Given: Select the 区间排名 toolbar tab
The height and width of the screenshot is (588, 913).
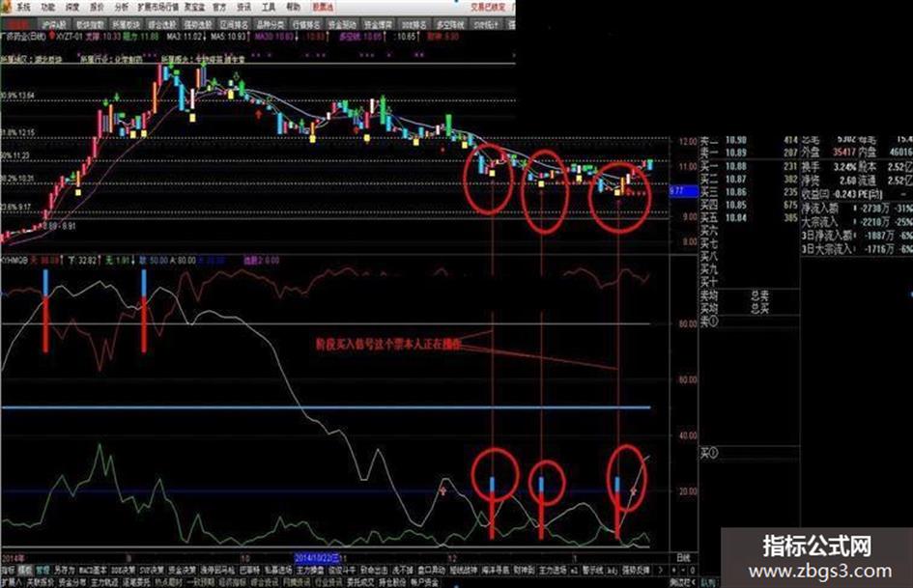Looking at the screenshot, I should click(x=234, y=24).
